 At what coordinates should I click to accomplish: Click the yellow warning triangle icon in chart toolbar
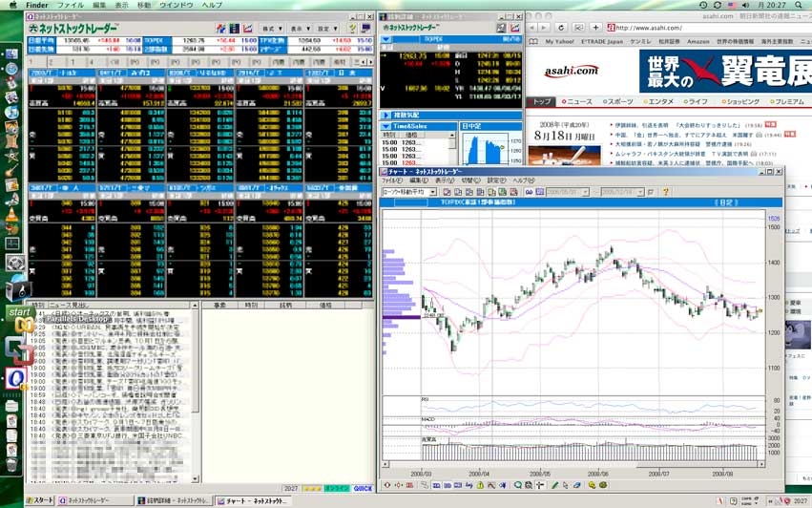tap(480, 486)
